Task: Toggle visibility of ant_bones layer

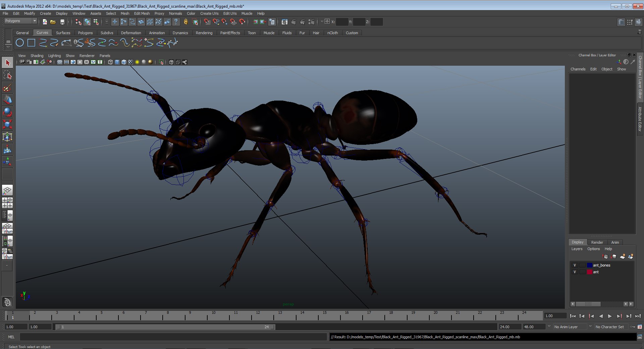Action: click(x=575, y=265)
